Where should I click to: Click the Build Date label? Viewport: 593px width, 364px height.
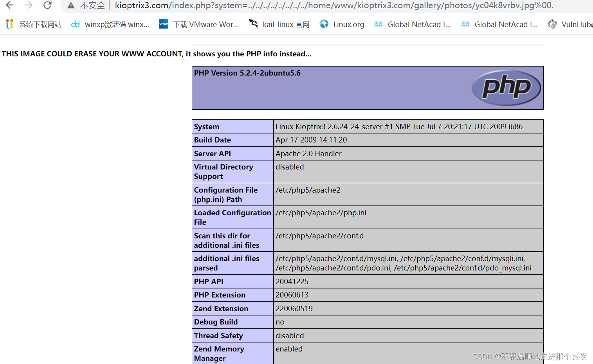pyautogui.click(x=212, y=140)
